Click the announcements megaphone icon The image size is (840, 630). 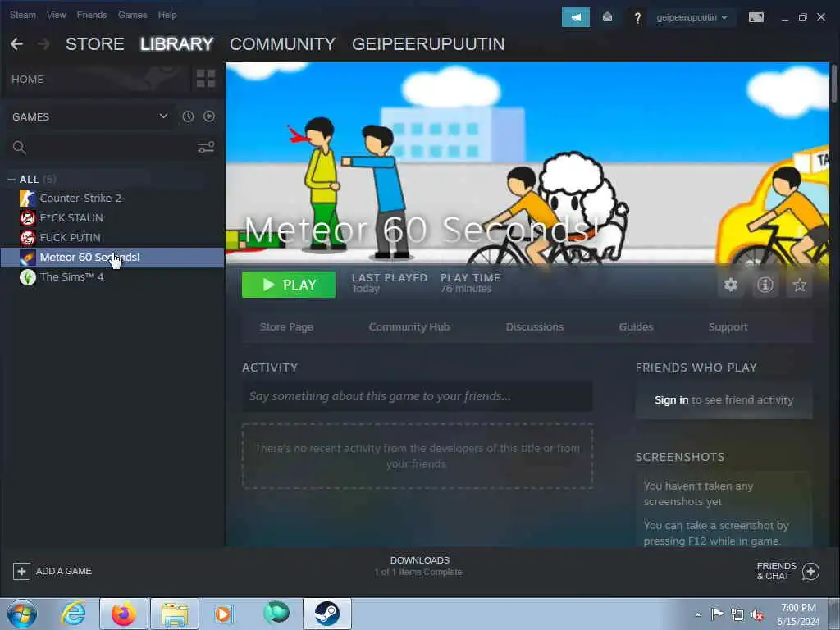[575, 17]
